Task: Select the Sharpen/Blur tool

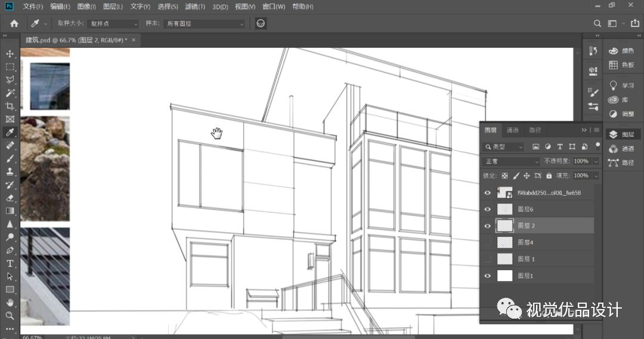Action: [x=10, y=224]
